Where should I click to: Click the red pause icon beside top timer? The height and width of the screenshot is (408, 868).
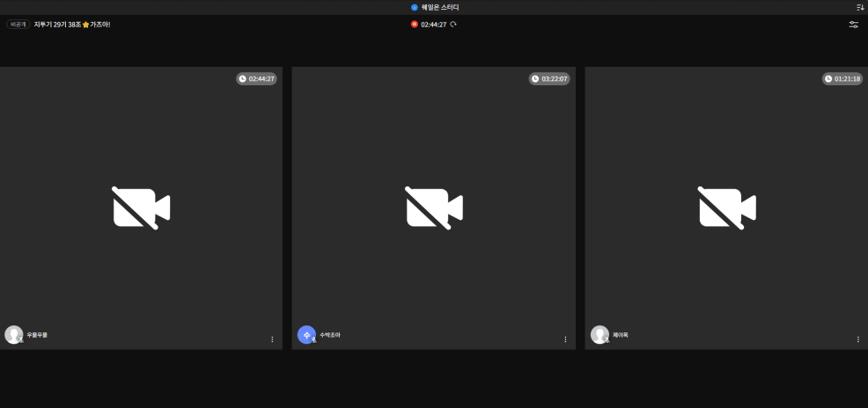[414, 25]
